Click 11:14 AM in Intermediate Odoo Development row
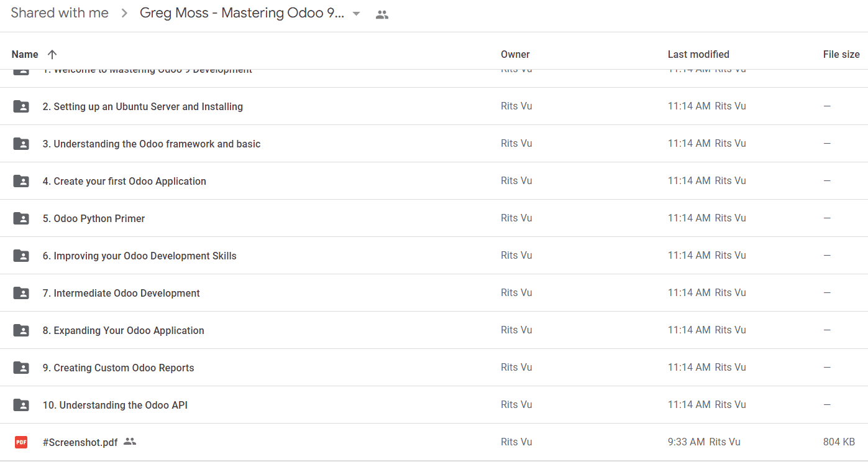The width and height of the screenshot is (868, 464). pyautogui.click(x=689, y=292)
